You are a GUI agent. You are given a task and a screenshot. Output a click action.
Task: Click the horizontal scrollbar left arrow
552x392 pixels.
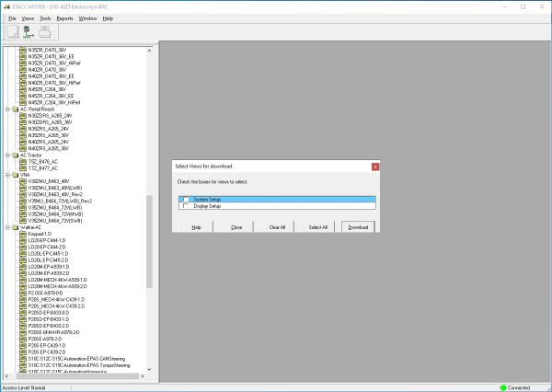coord(6,376)
